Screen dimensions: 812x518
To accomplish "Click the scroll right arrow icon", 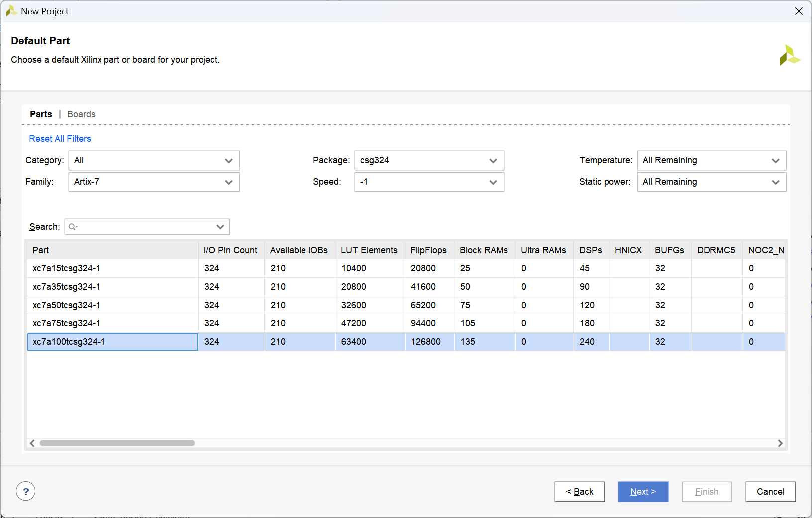I will (780, 443).
